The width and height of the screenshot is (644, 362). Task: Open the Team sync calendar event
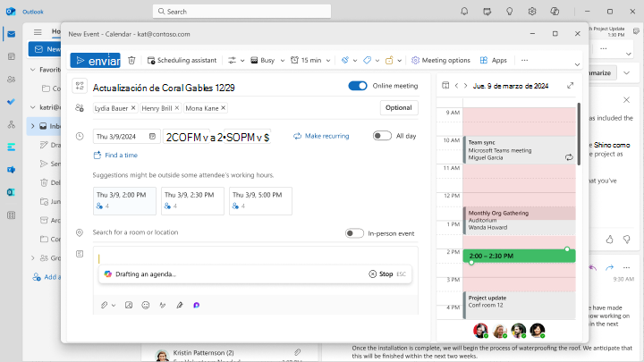point(519,150)
